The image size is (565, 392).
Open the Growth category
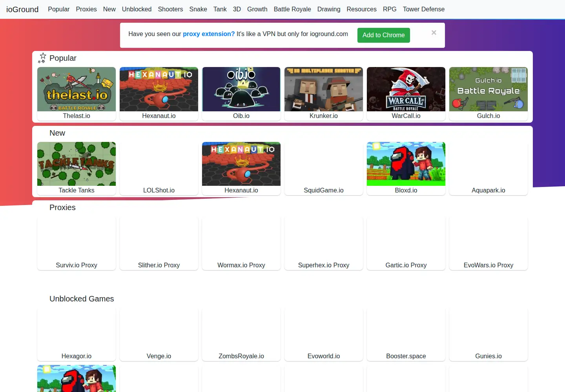click(257, 9)
